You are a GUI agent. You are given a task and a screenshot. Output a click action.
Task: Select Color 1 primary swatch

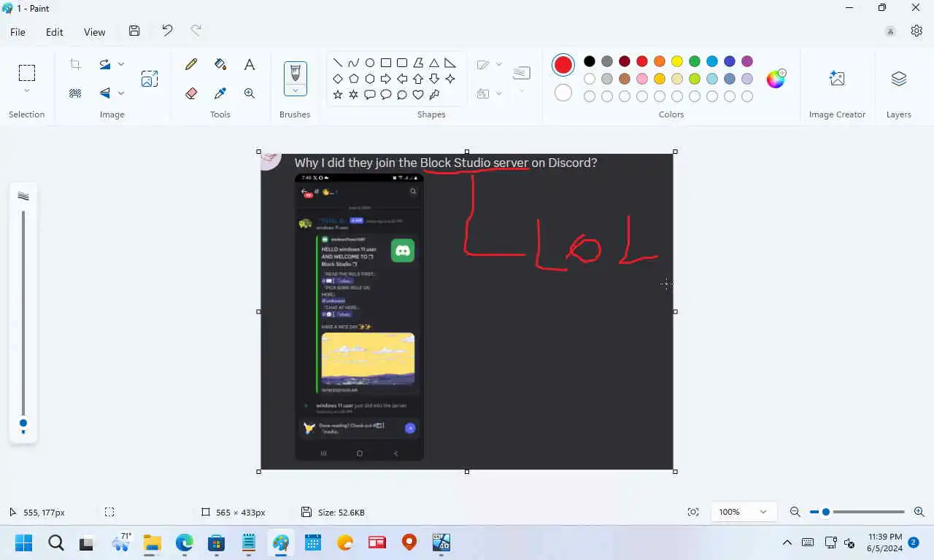coord(563,65)
